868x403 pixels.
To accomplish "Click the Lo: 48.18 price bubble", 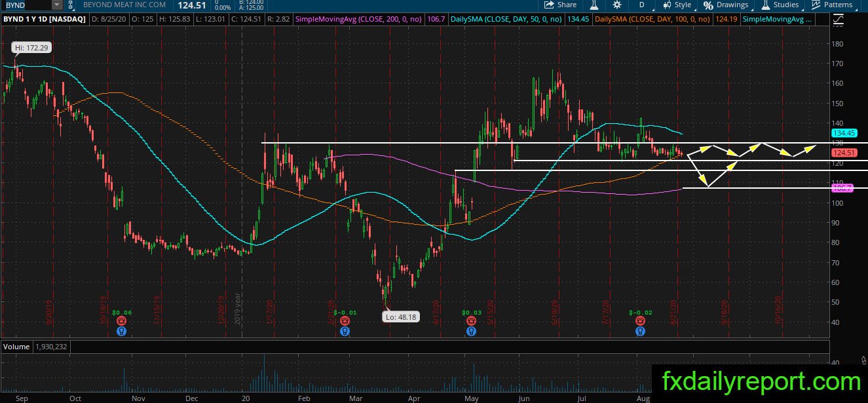I will (x=401, y=317).
